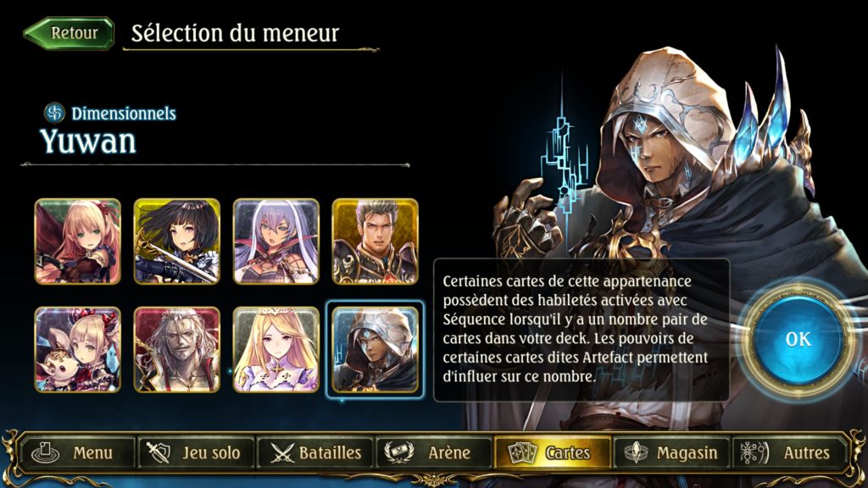The image size is (868, 488).
Task: Open the Arène tab
Action: pos(434,453)
